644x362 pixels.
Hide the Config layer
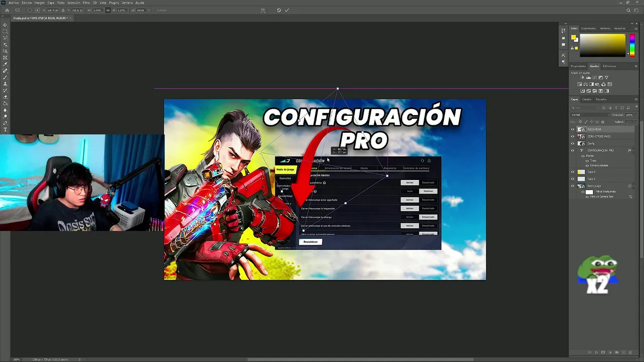pos(573,143)
